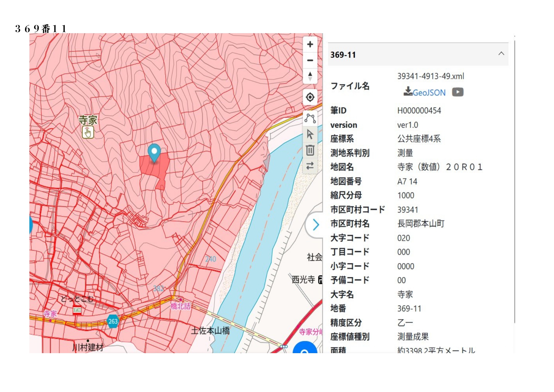Click file name 39341-4913-49.xml
Viewport: 554px width, 392px height.
coord(431,76)
